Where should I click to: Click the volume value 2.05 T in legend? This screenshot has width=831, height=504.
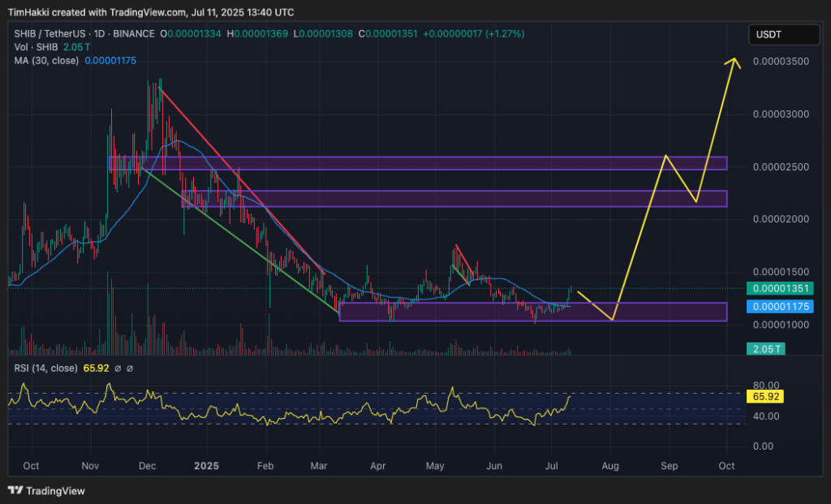(77, 47)
